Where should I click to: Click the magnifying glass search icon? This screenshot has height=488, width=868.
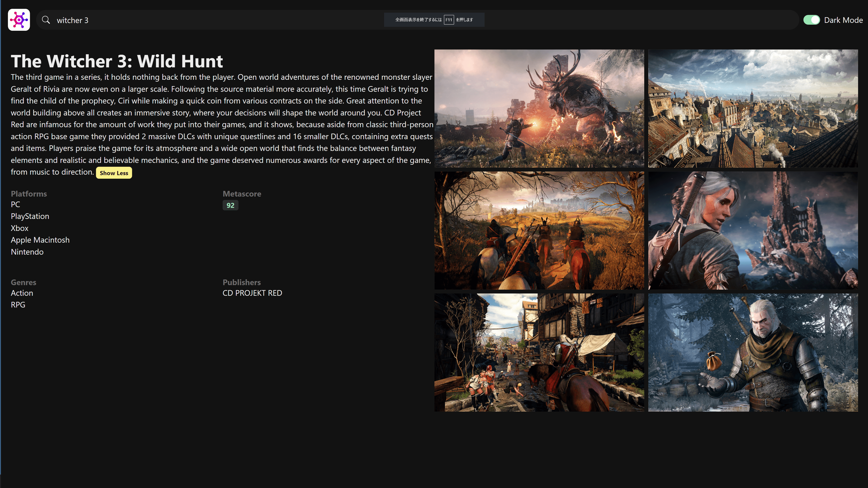coord(46,20)
